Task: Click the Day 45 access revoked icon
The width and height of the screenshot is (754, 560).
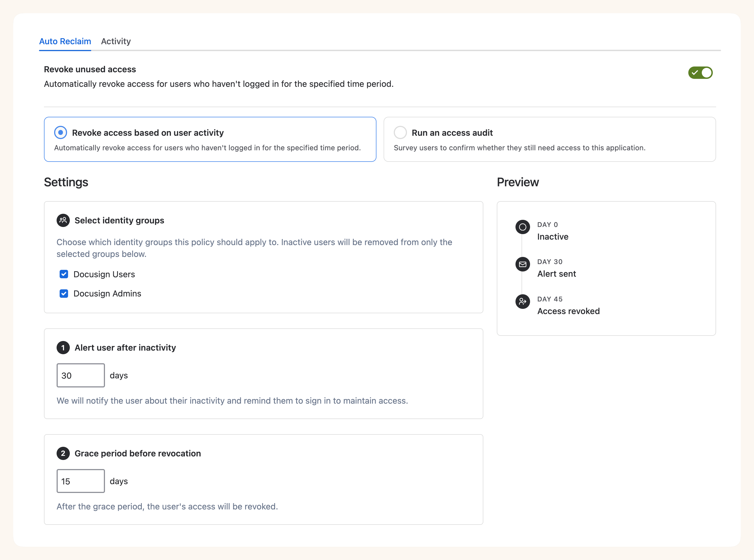Action: coord(522,301)
